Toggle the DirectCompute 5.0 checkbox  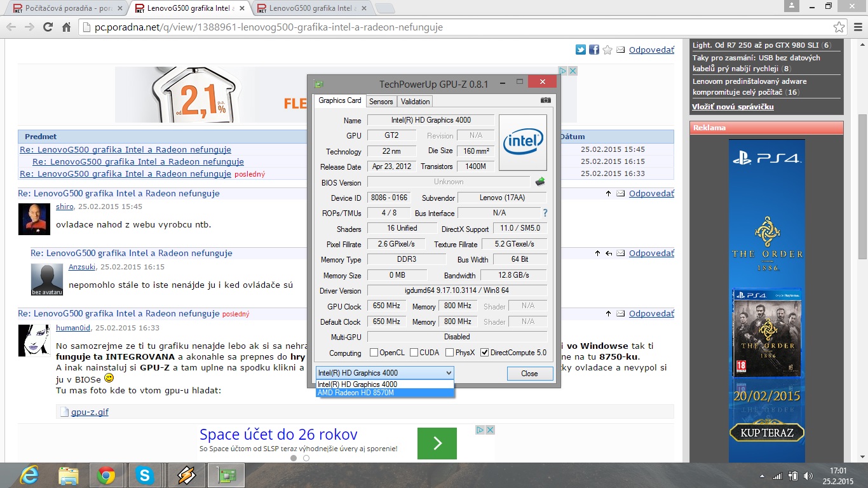click(x=485, y=353)
